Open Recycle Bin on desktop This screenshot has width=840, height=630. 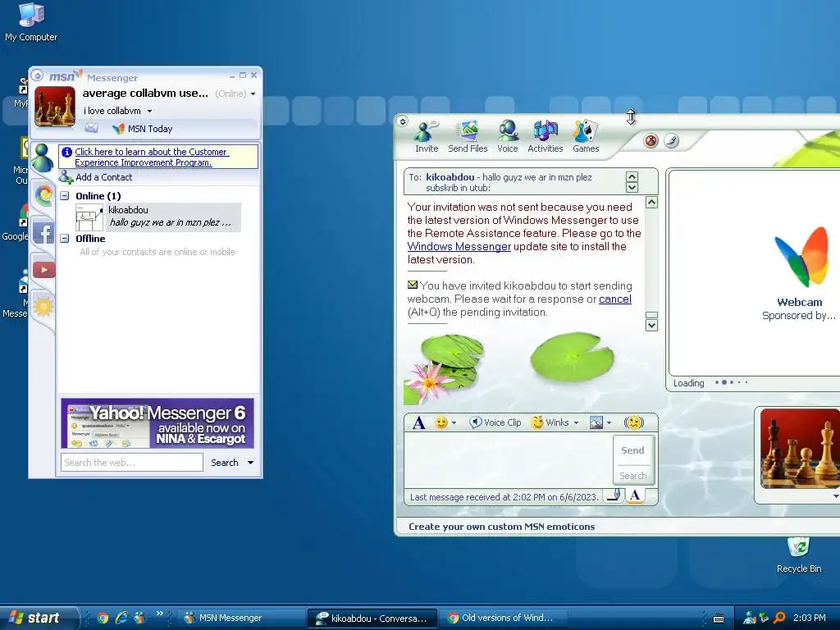799,555
